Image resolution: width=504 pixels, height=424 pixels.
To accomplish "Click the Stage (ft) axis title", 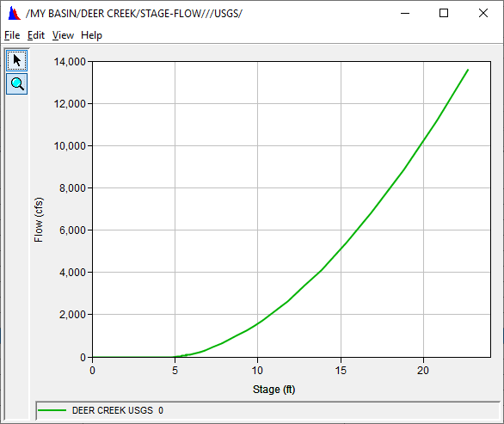I will pos(274,390).
